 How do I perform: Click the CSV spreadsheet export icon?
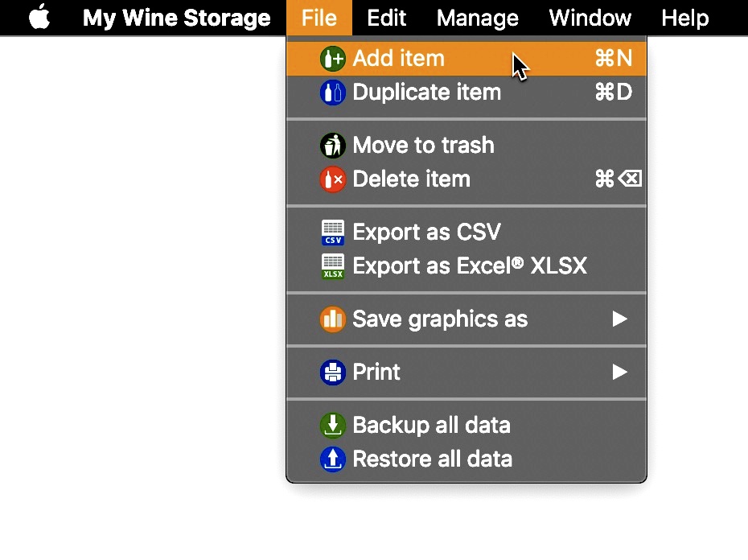tap(332, 233)
